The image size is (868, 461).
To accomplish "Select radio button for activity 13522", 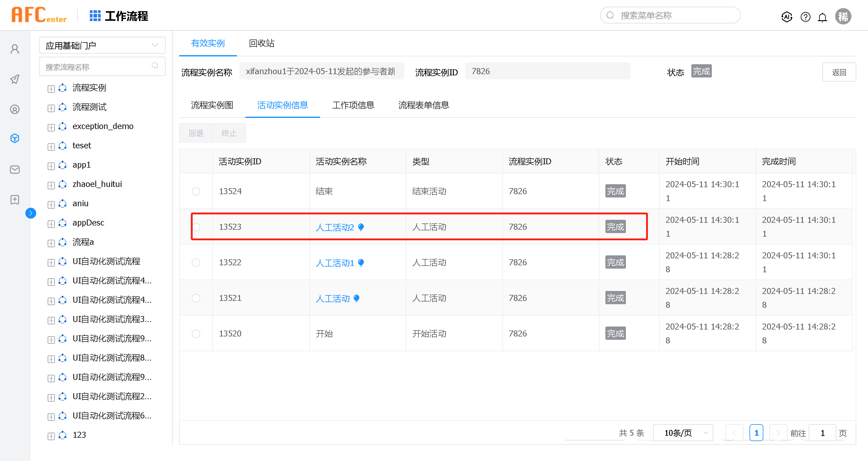I will click(x=196, y=263).
